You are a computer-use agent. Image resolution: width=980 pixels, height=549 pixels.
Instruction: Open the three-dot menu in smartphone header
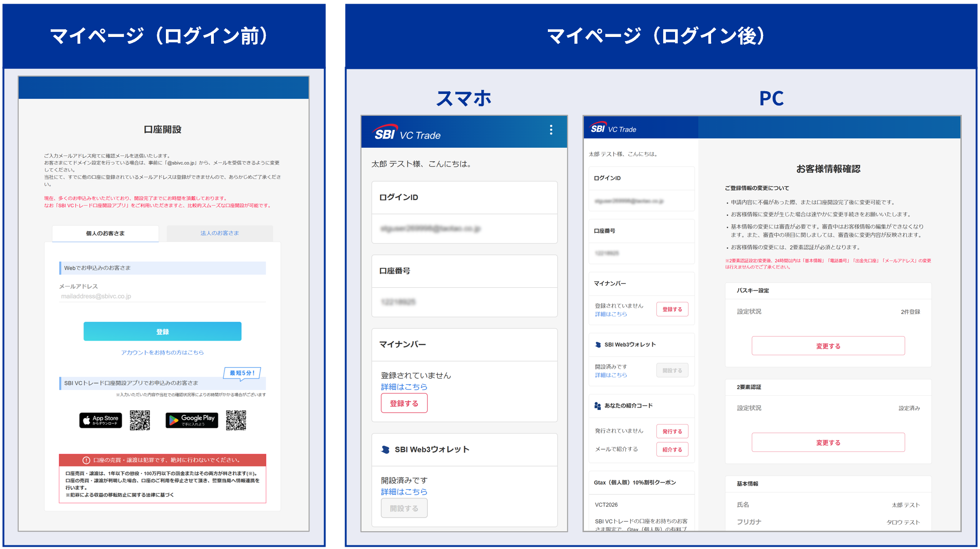551,130
